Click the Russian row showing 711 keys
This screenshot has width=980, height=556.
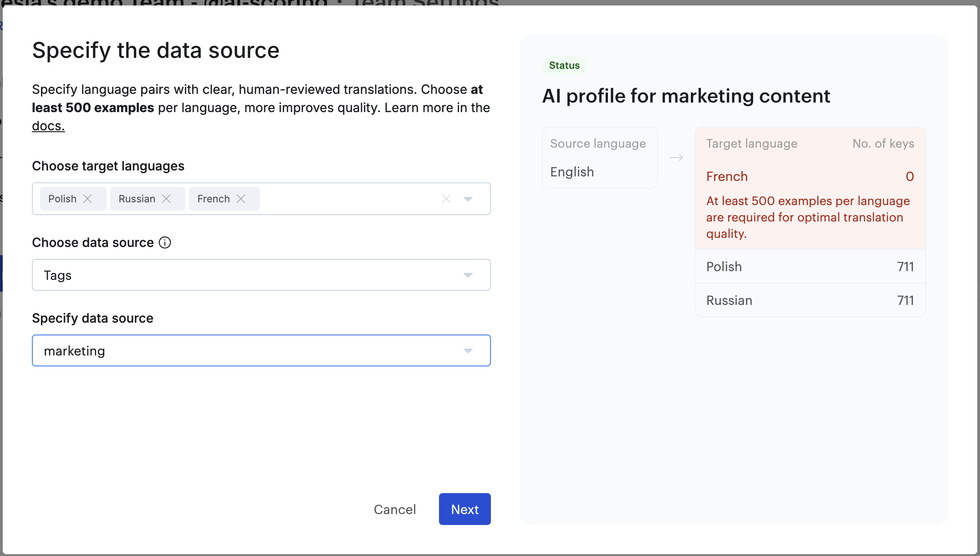pyautogui.click(x=810, y=300)
